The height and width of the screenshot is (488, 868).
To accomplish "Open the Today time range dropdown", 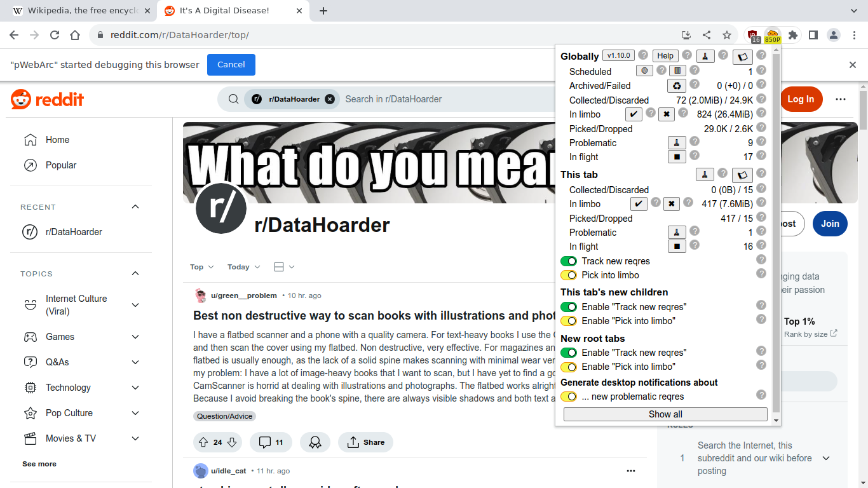I will point(244,267).
